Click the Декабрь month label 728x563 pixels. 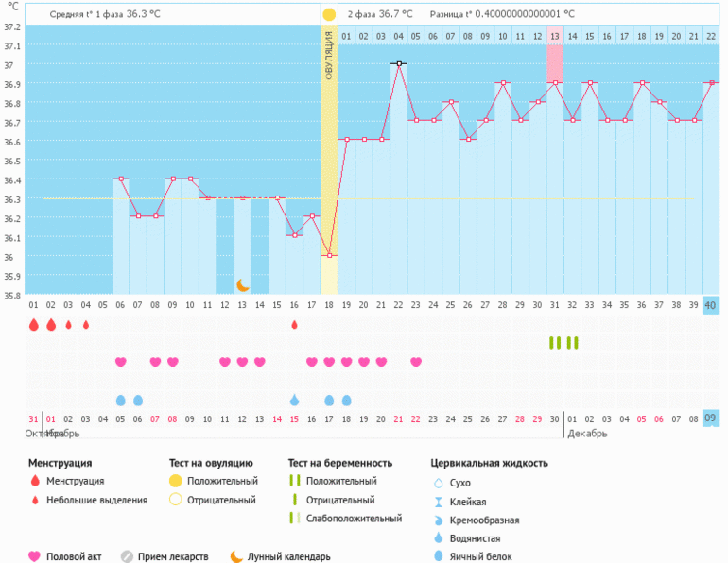586,434
